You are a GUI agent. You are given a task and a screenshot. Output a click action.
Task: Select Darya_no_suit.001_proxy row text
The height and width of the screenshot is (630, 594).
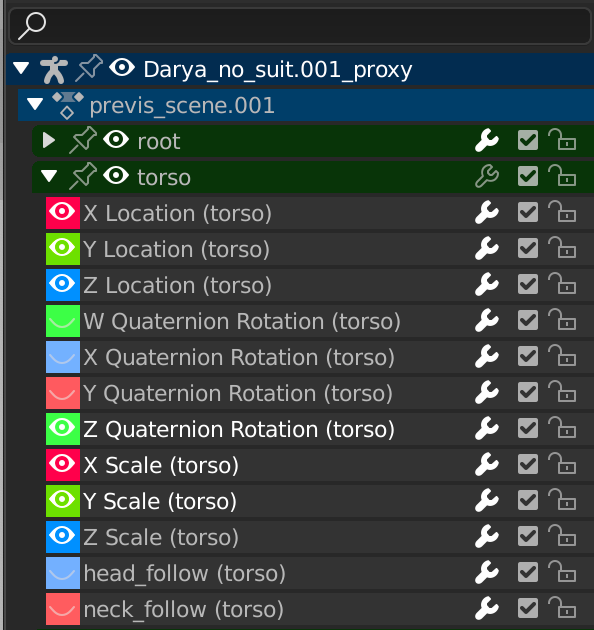(x=278, y=70)
